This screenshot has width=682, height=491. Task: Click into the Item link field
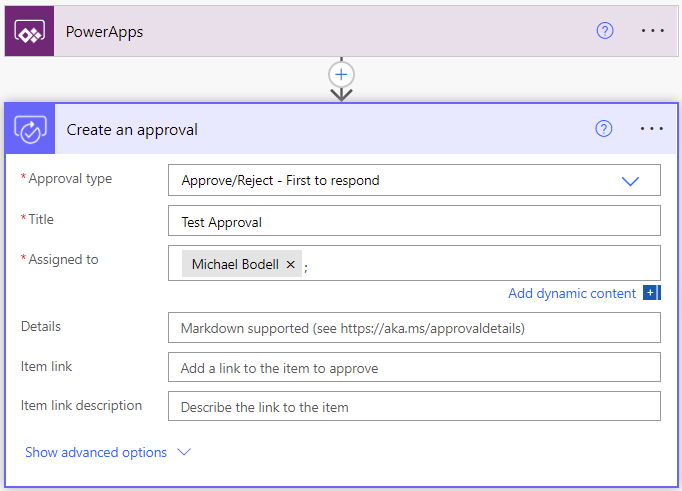(x=414, y=367)
